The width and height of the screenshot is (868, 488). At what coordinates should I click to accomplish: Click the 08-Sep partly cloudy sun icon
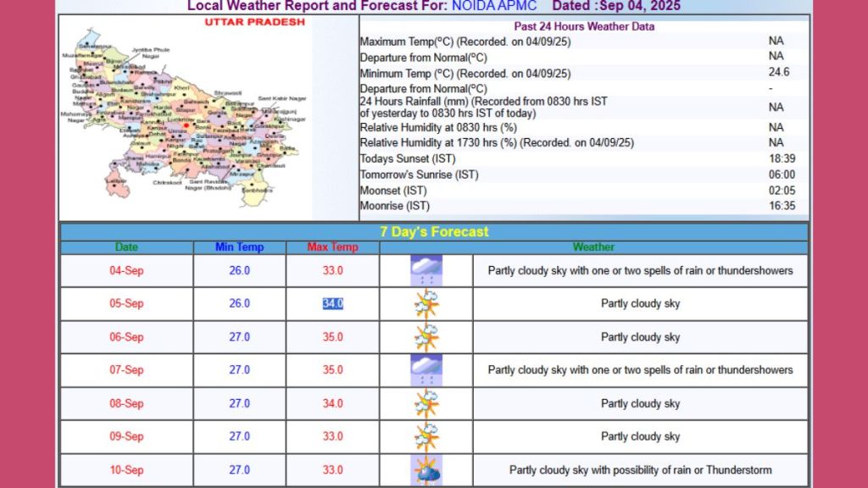pyautogui.click(x=426, y=403)
